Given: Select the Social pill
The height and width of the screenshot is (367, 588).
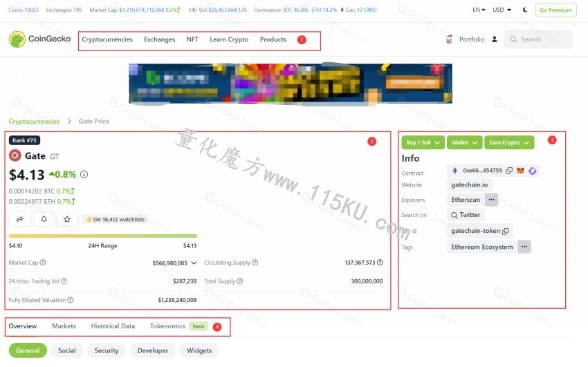Looking at the screenshot, I should [x=66, y=350].
